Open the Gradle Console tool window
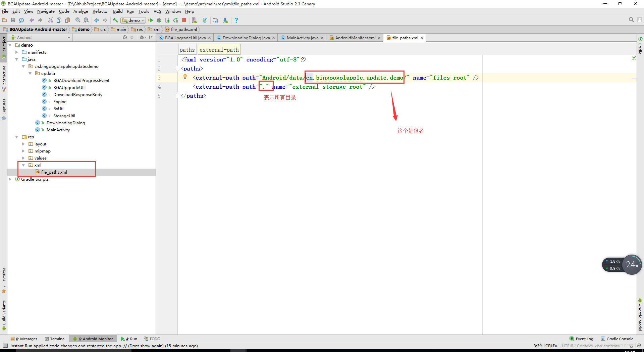 617,339
